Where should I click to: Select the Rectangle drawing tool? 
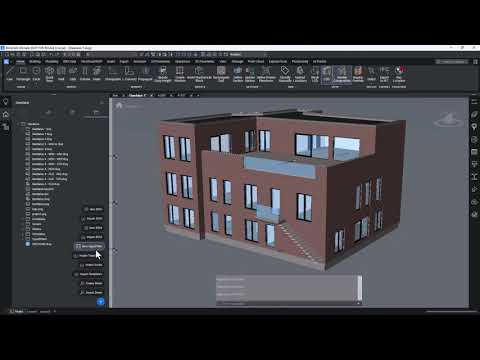[x=23, y=73]
